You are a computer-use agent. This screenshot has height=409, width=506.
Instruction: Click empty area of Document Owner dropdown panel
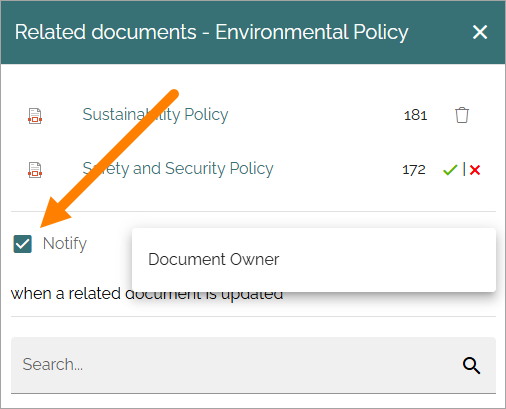[387, 260]
